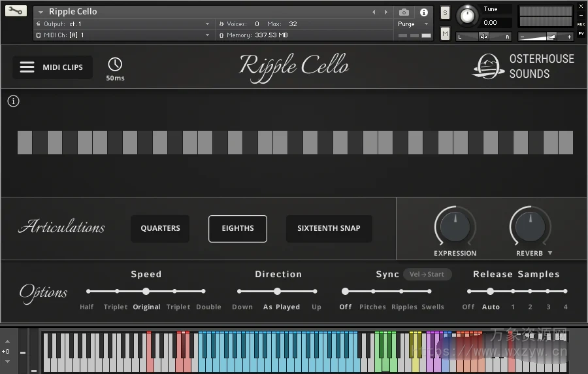588x374 pixels.
Task: Increase volume with the plus icon
Action: [x=569, y=37]
